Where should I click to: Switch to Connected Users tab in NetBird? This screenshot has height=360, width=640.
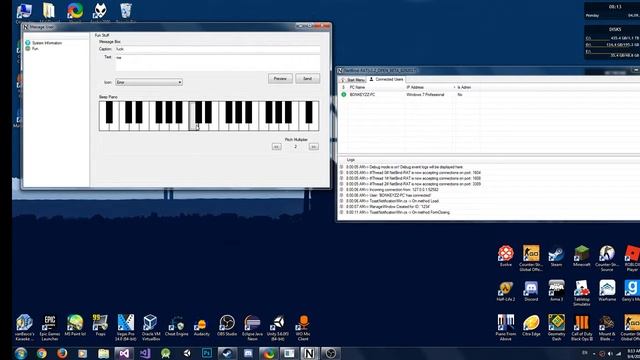click(386, 79)
